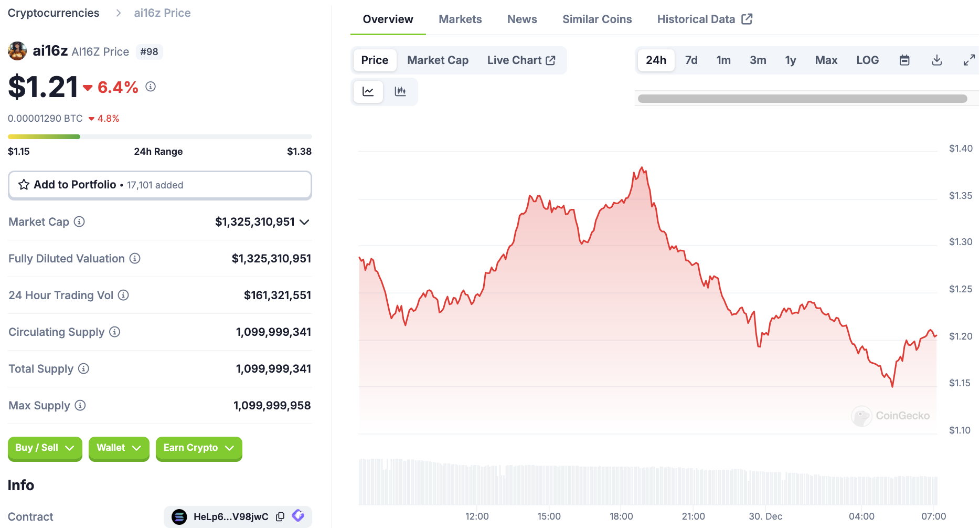Click the volume bars under the chart
The image size is (980, 528).
(x=648, y=481)
